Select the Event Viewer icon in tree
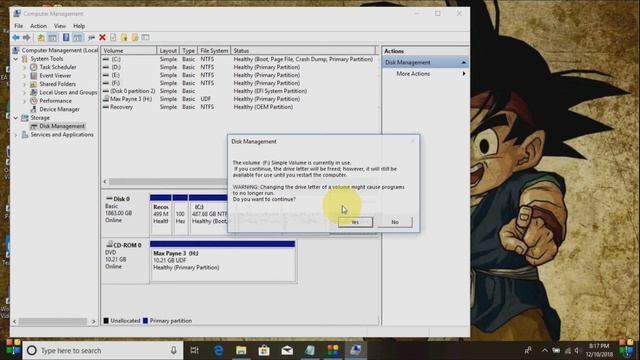The image size is (640, 360). 34,76
